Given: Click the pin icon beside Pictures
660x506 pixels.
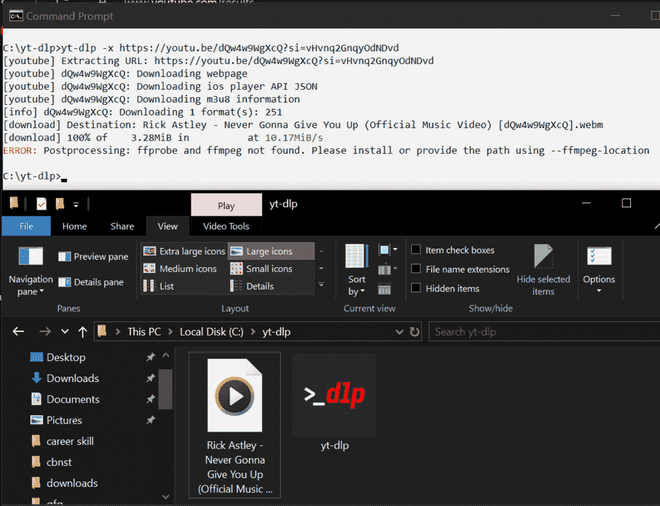Looking at the screenshot, I should coord(150,420).
